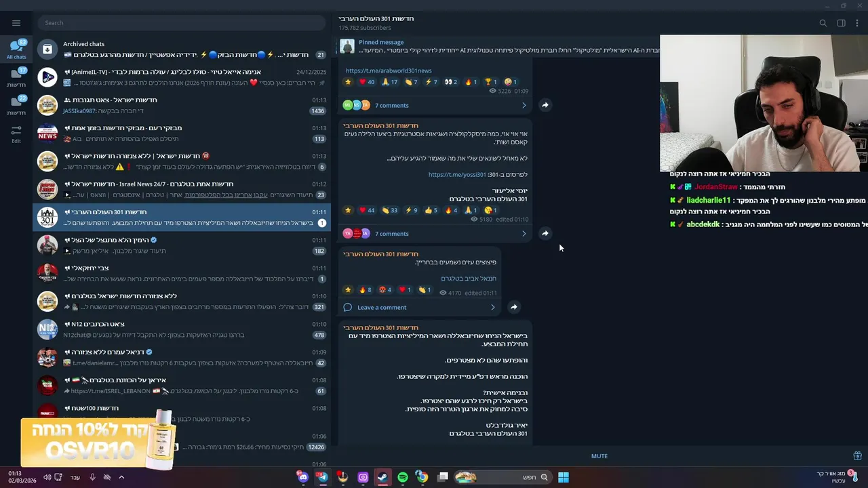Open the chat with unread badge 113
The width and height of the screenshot is (868, 488).
tap(182, 133)
